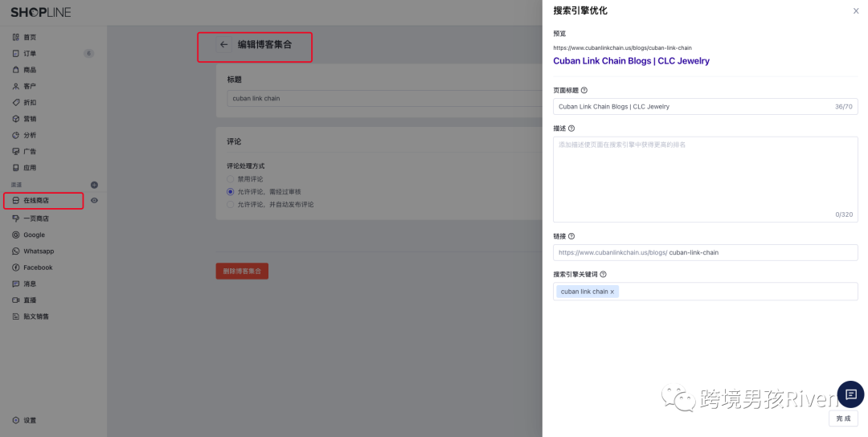
Task: Open the 订单 orders icon
Action: (x=15, y=54)
